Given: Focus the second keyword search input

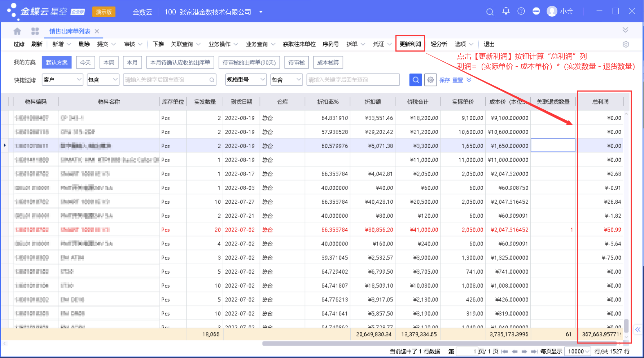Looking at the screenshot, I should click(353, 80).
